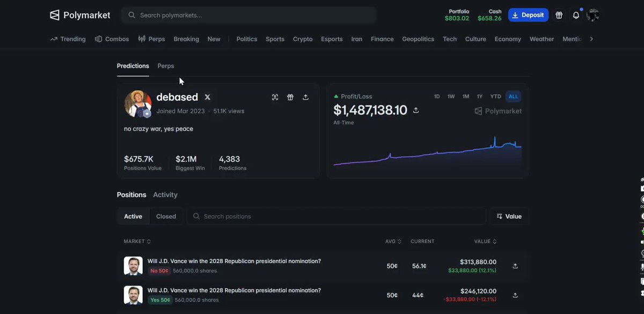Open the Weather category
The height and width of the screenshot is (314, 644).
541,39
